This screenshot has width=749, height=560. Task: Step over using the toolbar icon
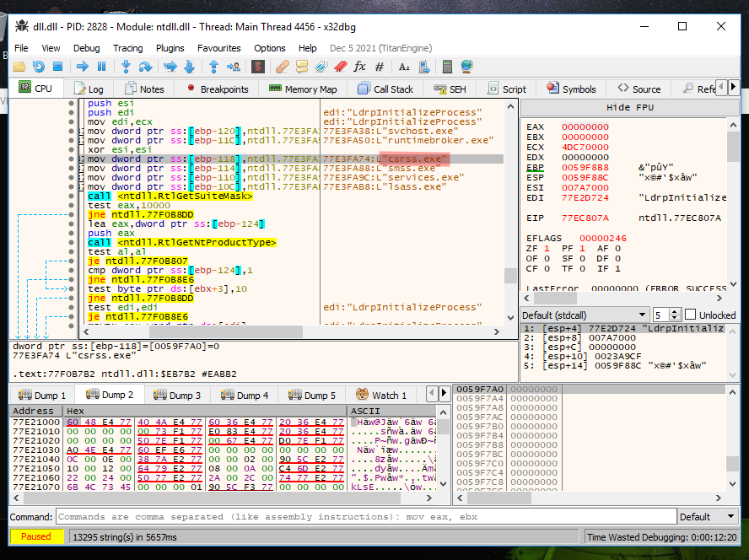145,67
